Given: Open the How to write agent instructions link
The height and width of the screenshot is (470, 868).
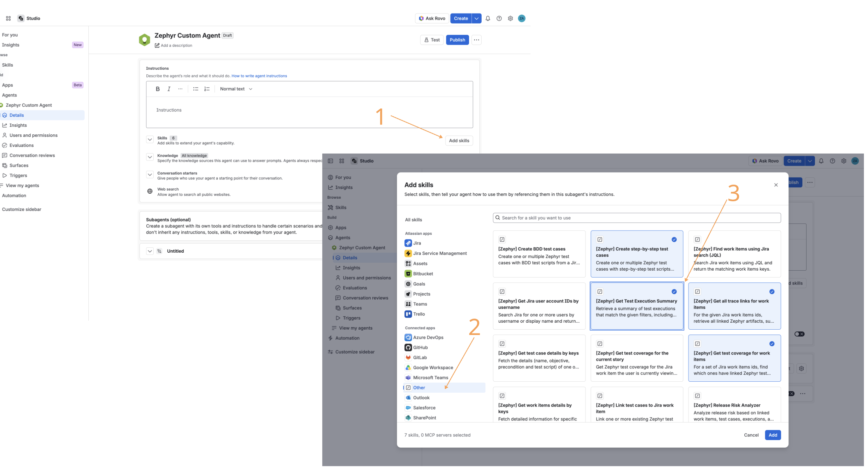Looking at the screenshot, I should 259,76.
